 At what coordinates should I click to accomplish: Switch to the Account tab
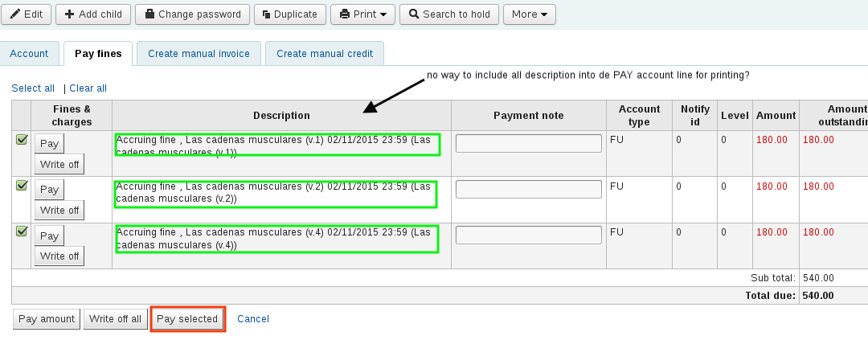tap(29, 54)
